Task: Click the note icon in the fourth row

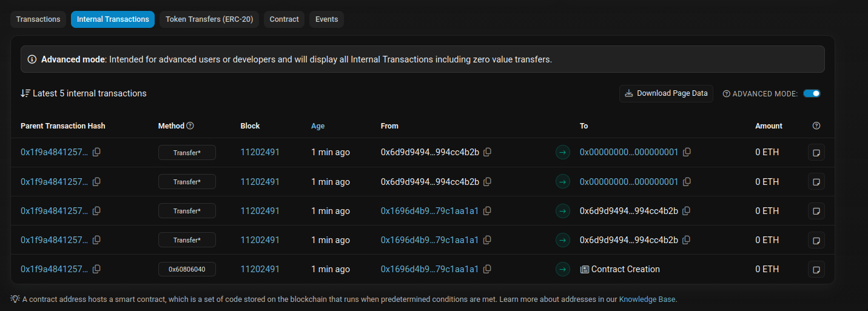Action: click(x=816, y=240)
